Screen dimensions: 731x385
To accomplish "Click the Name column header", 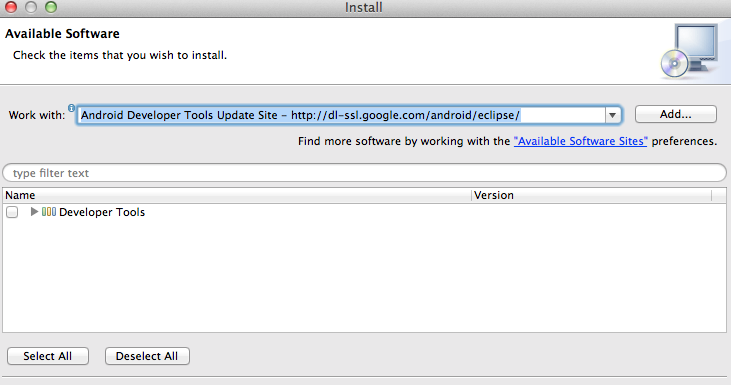I will (x=237, y=195).
